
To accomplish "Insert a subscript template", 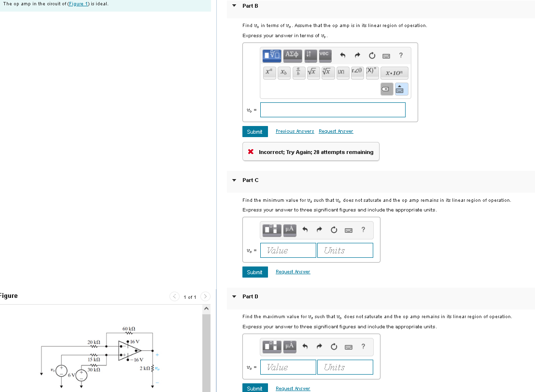I will [x=284, y=73].
